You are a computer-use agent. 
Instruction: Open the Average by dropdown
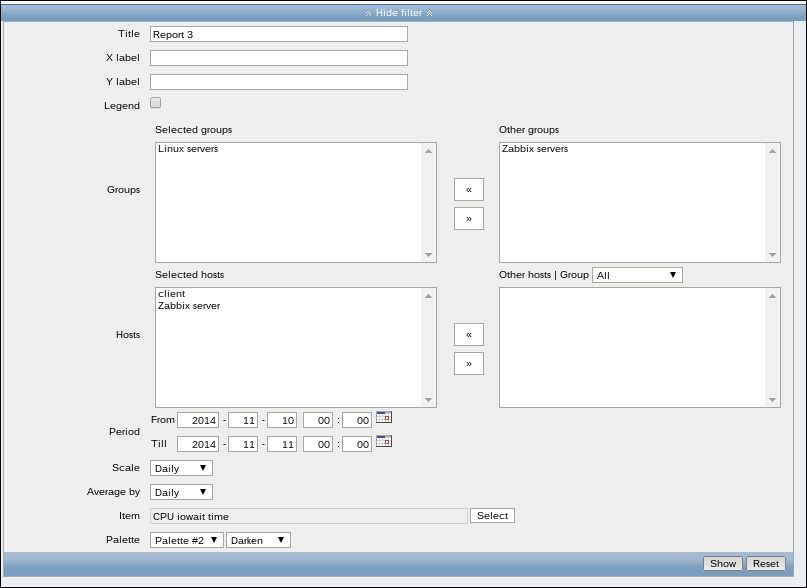coord(181,492)
